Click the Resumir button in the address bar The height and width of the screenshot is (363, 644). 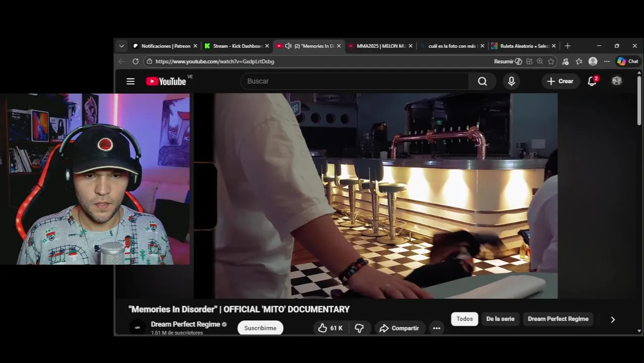(507, 62)
